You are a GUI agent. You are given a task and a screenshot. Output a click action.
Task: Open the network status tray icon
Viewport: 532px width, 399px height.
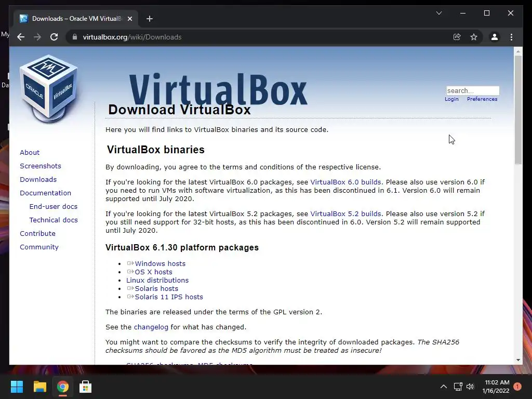point(458,387)
